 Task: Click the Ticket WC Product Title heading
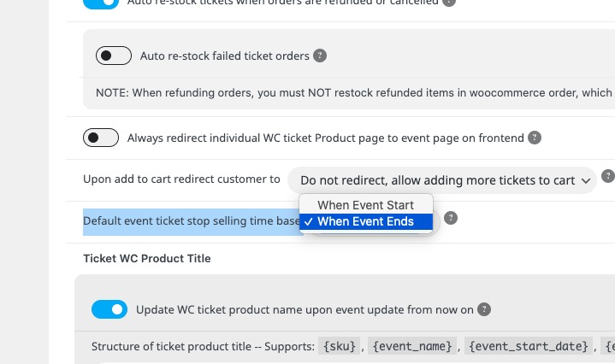[x=147, y=259]
